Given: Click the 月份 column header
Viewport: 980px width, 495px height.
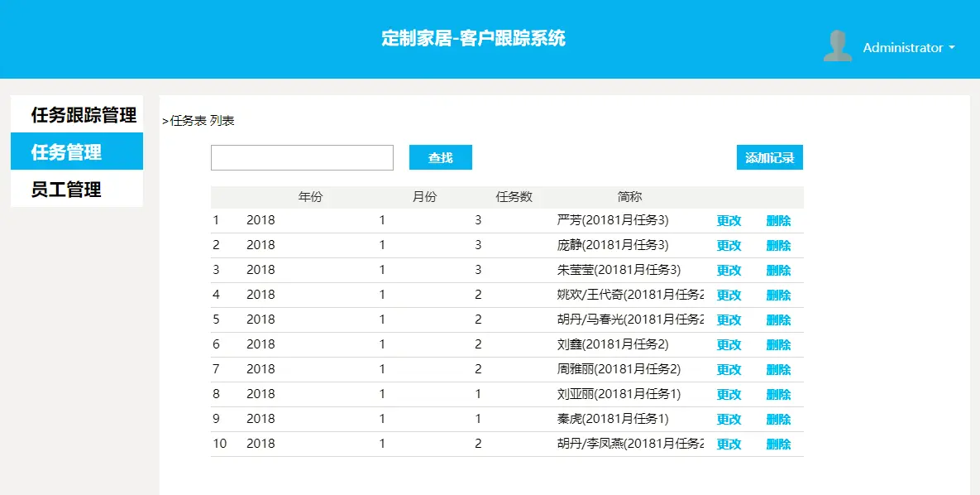Looking at the screenshot, I should (x=424, y=197).
